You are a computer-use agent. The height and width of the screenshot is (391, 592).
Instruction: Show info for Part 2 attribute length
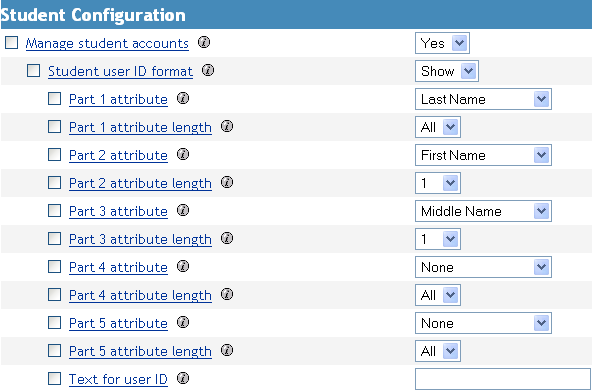coord(227,182)
